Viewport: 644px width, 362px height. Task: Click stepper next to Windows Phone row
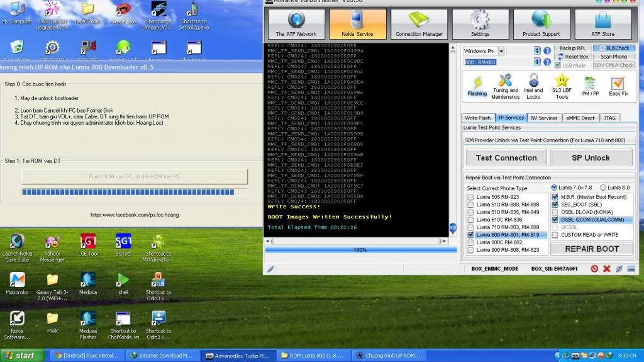pyautogui.click(x=537, y=50)
